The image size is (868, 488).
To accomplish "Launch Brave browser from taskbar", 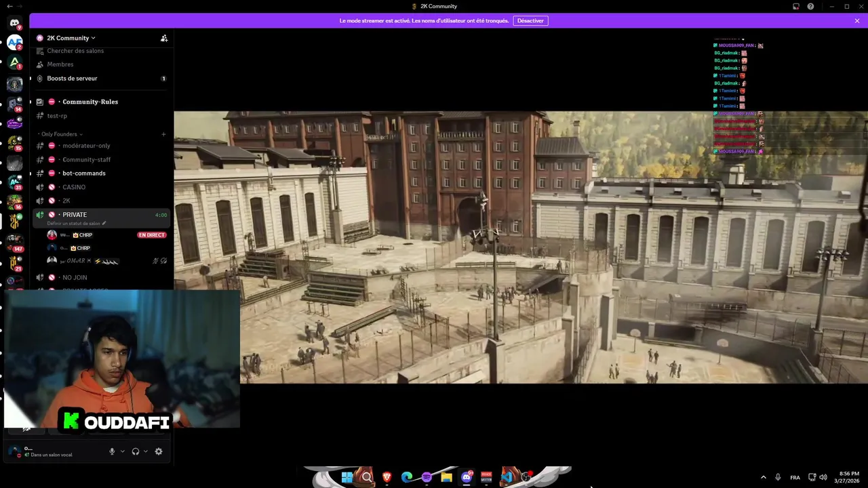I will [387, 477].
